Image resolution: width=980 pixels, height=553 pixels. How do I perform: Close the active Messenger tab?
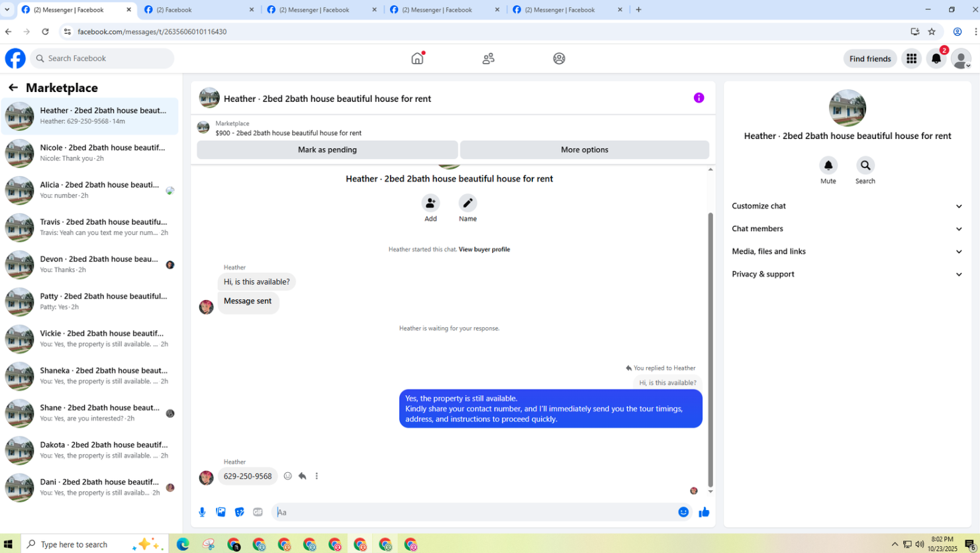pos(128,10)
